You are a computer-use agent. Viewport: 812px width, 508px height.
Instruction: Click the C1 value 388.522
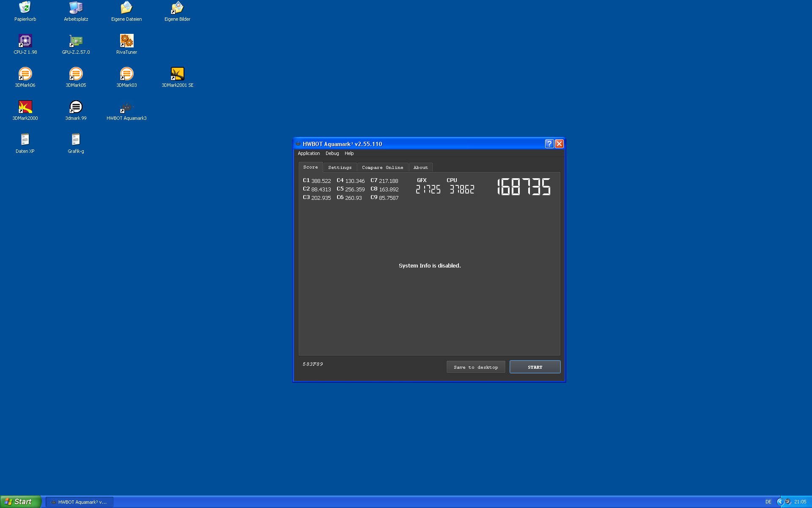(321, 181)
